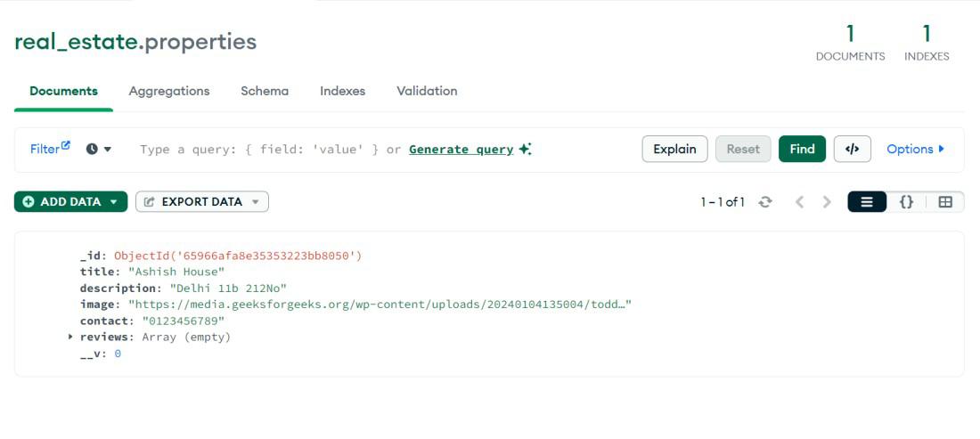Expand the reviews array field
Screen dimensions: 980x439
pos(71,337)
